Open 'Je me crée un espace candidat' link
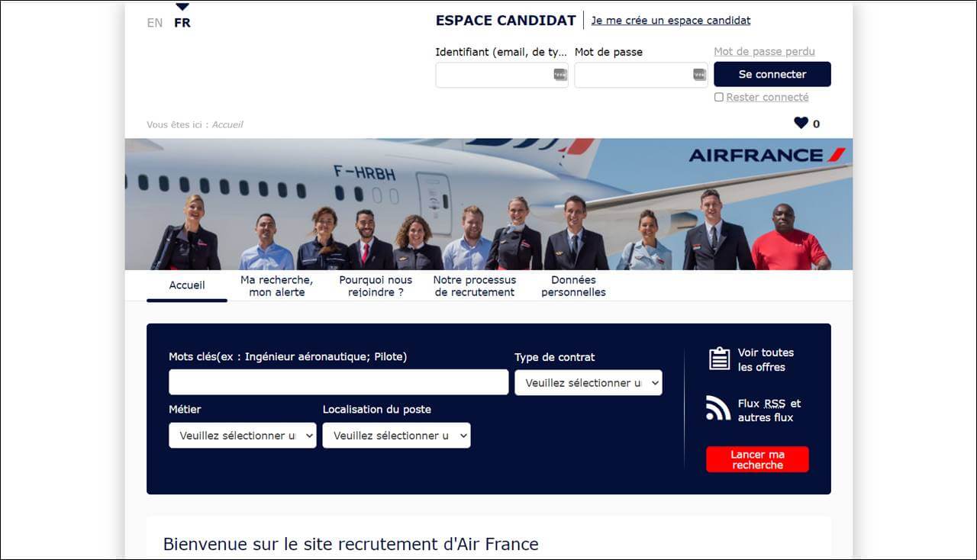 (671, 21)
